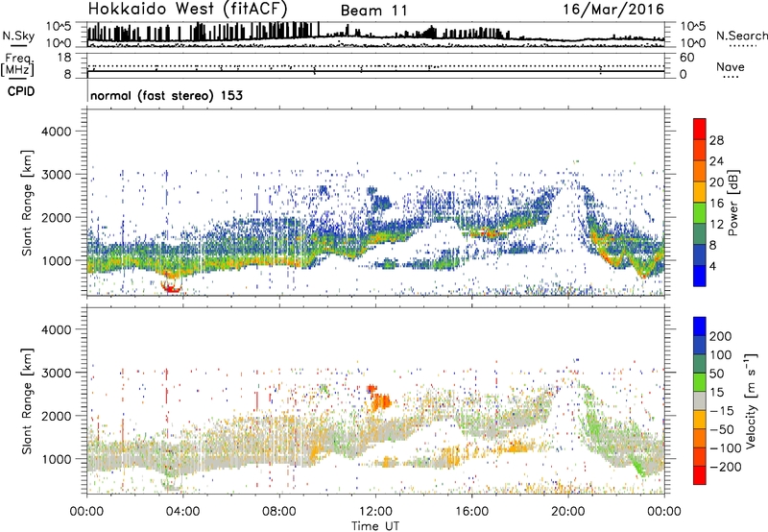
Task: Click the "2000" tick on the velocity panel
Action: 57,416
